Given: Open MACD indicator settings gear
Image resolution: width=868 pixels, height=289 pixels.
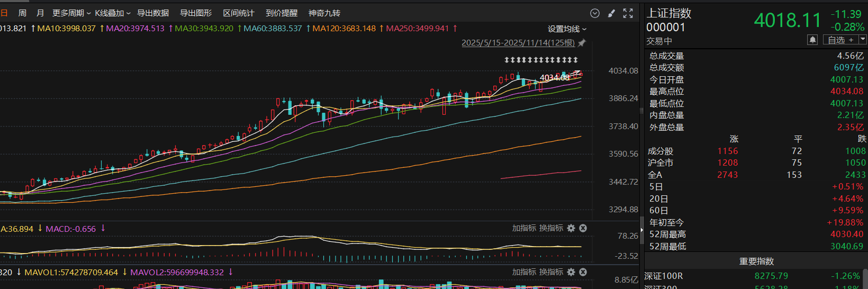Looking at the screenshot, I should 571,228.
